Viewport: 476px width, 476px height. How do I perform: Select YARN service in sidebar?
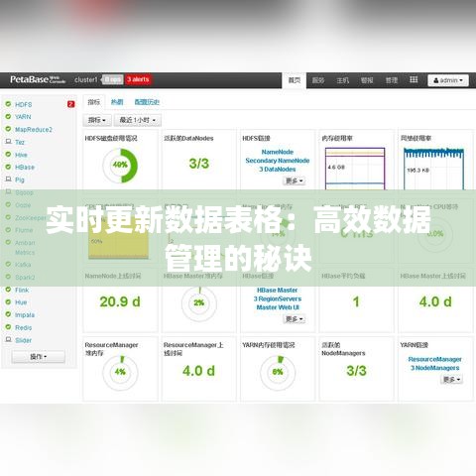[x=23, y=117]
